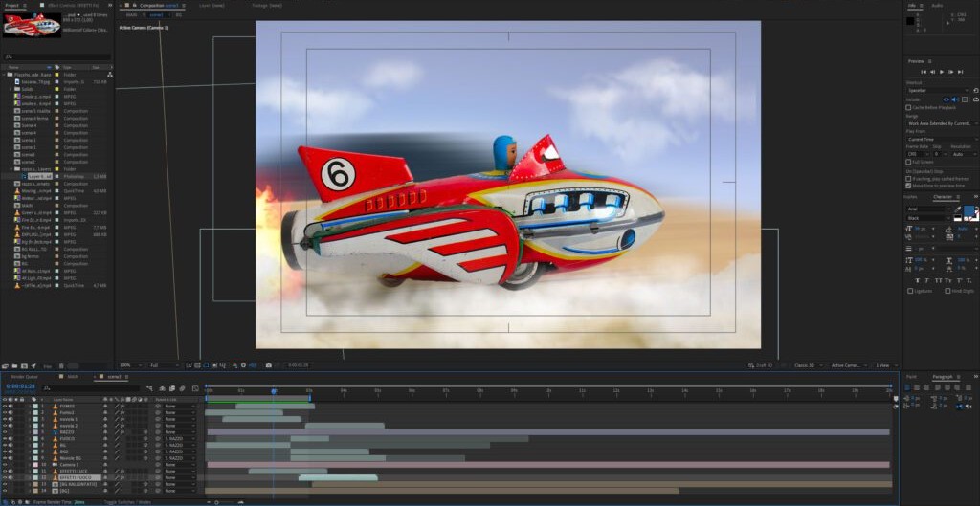
Task: Play the composition preview
Action: [942, 72]
